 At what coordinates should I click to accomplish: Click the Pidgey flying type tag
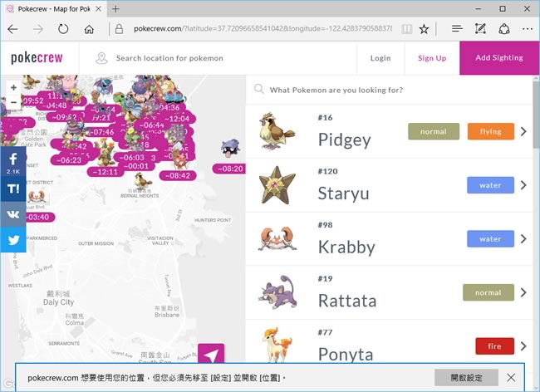[x=491, y=131]
